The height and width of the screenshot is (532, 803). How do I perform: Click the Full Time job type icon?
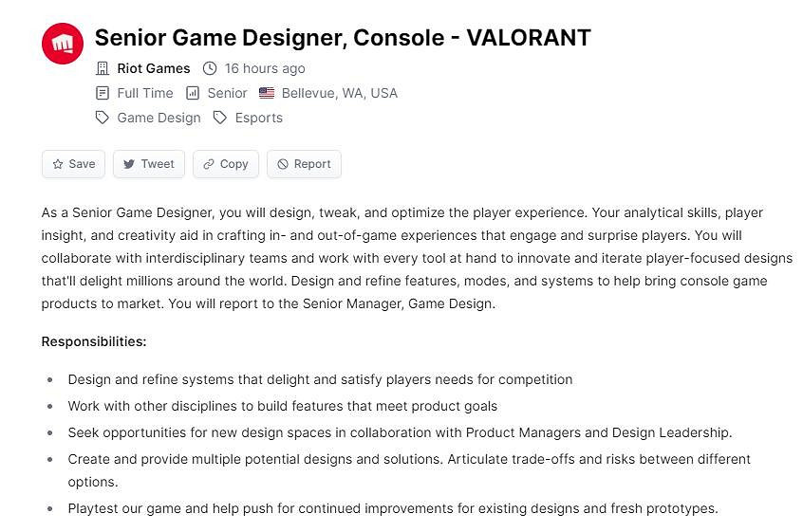click(103, 93)
